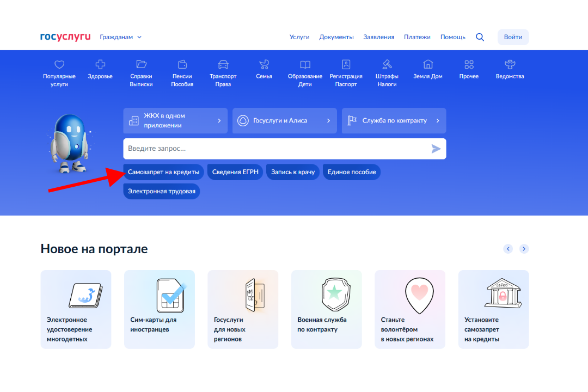Expand the Гражданам dropdown

[120, 37]
